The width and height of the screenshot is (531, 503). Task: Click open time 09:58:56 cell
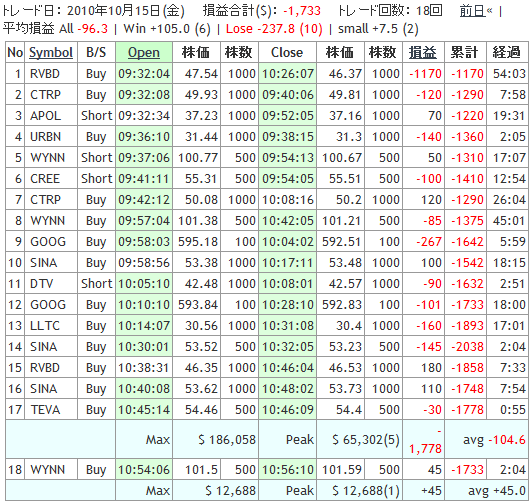pos(144,263)
